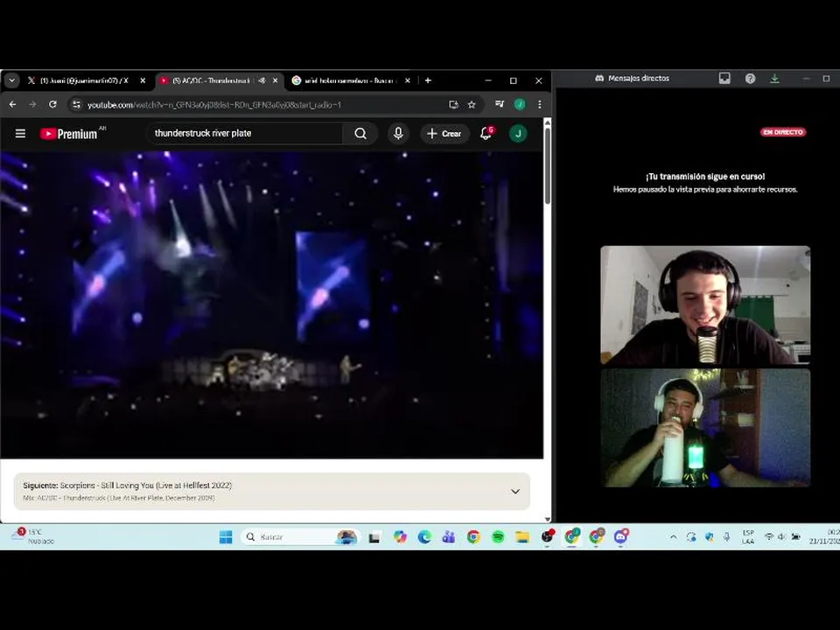Show hidden system tray icons chevron
Screen dimensions: 840x630
(x=674, y=536)
